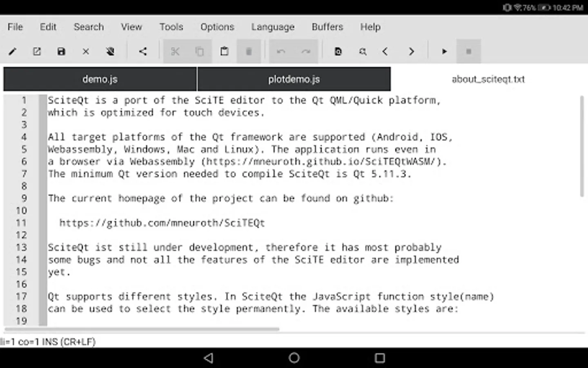Tap the Android back navigation button

coord(209,358)
